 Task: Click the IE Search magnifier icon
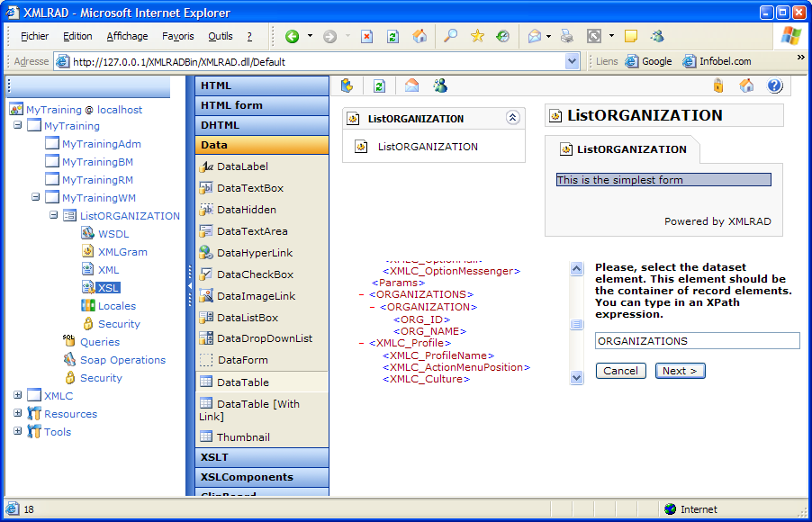tap(450, 36)
